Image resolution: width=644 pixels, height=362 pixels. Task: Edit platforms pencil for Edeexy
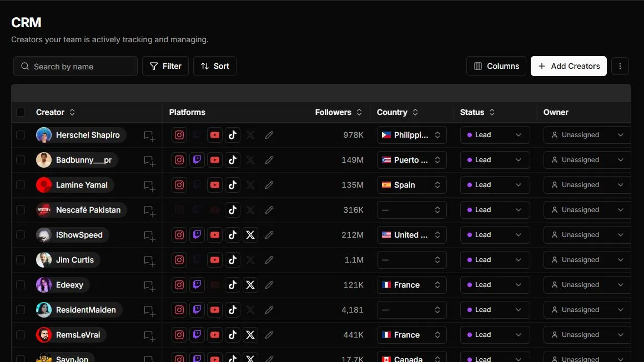(x=269, y=285)
